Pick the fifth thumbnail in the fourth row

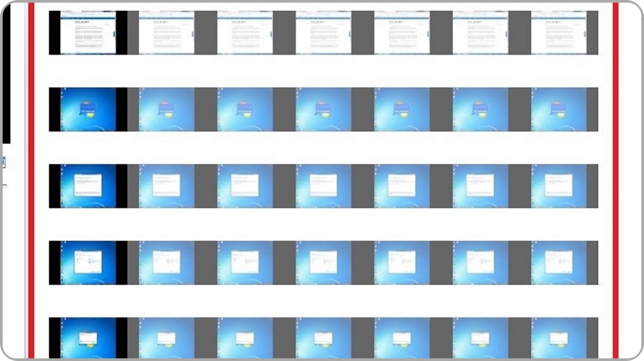tap(402, 263)
